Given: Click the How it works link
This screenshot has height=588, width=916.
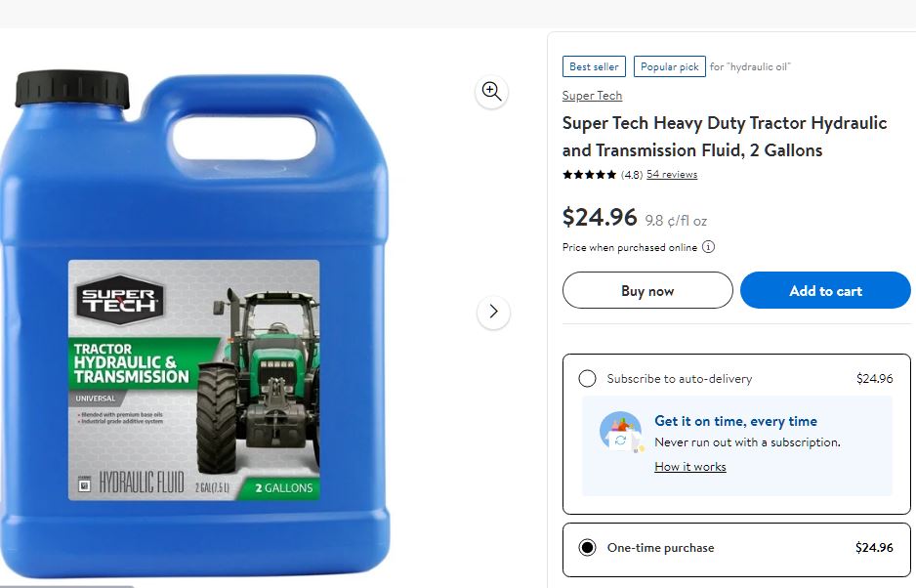Looking at the screenshot, I should point(689,467).
